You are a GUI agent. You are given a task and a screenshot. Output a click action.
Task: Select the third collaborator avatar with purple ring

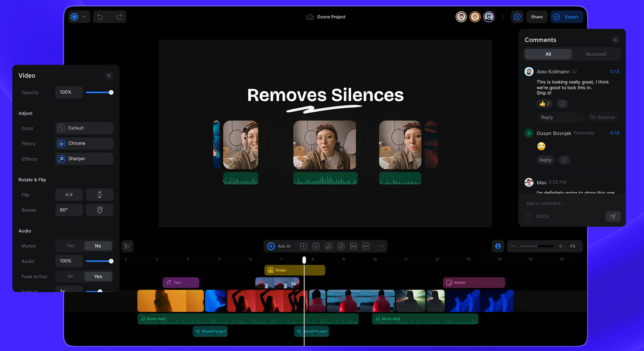click(489, 17)
